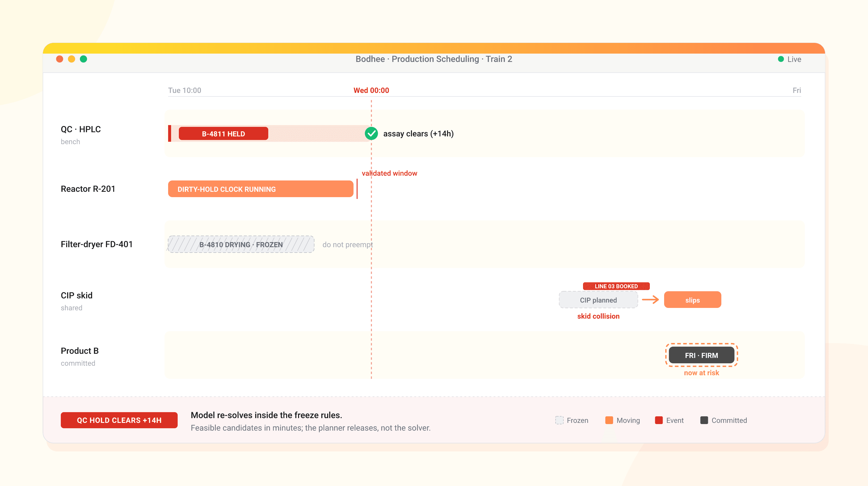
Task: Select the B-4811 HELD bar
Action: (223, 134)
